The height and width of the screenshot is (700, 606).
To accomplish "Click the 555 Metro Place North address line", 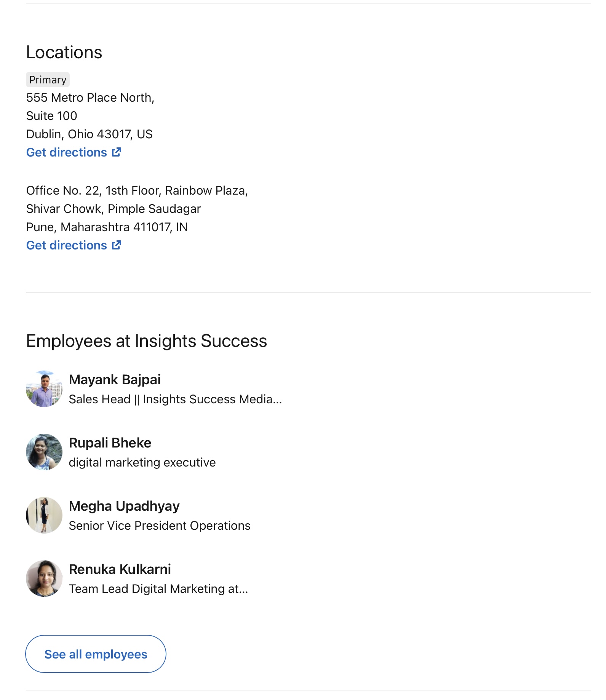I will coord(90,97).
